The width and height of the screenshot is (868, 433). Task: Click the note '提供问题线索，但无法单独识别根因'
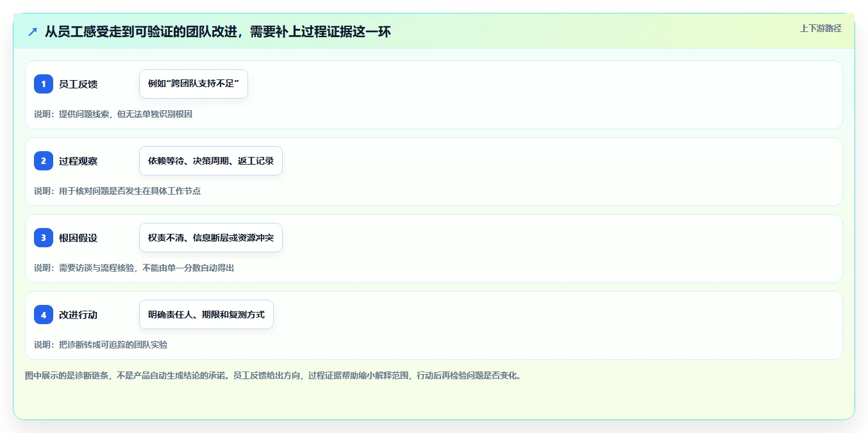126,114
